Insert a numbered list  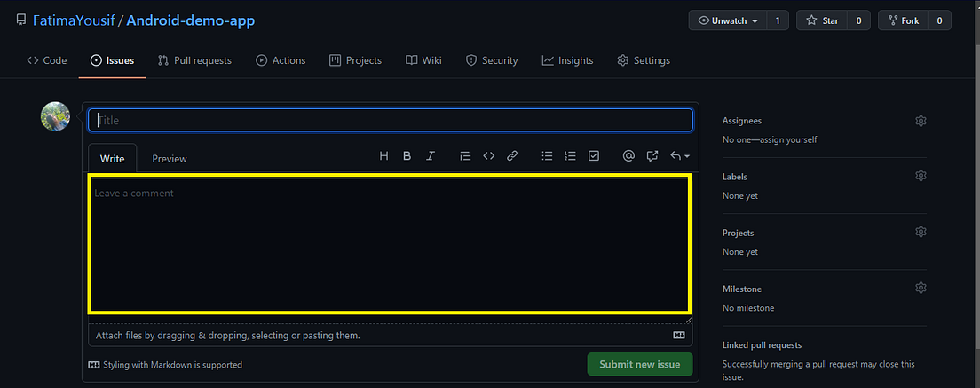[x=570, y=156]
